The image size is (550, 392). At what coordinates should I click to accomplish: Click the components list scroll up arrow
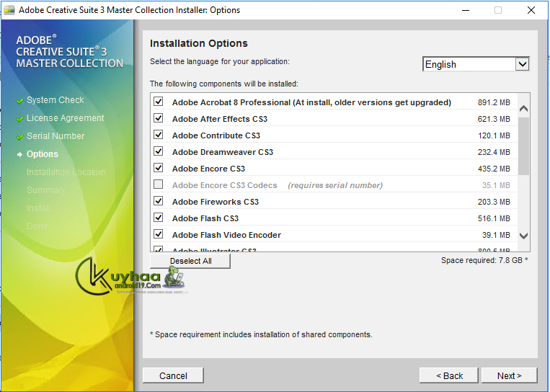[x=523, y=108]
